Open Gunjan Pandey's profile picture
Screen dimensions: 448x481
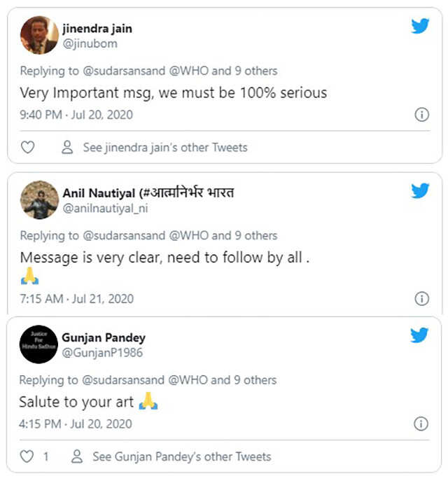38,344
